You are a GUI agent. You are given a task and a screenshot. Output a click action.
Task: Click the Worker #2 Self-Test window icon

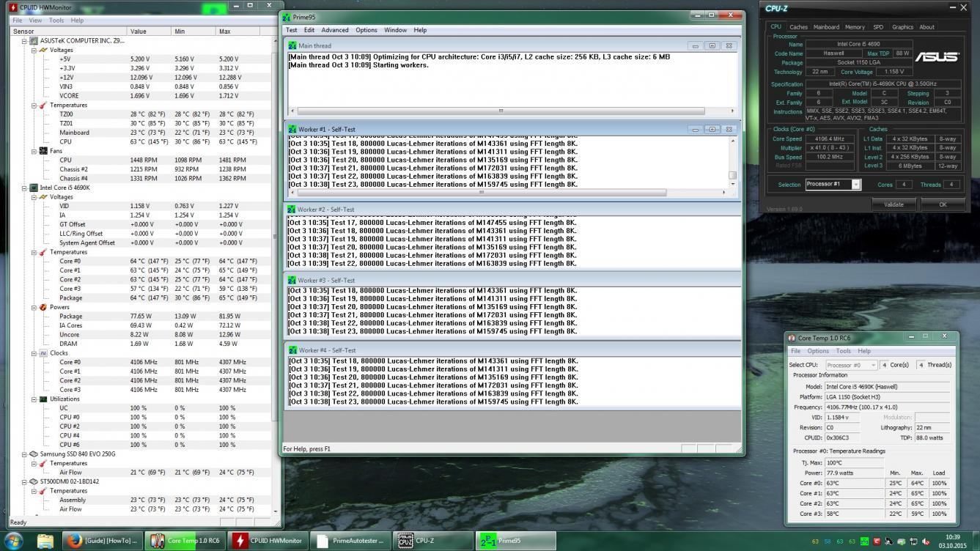tap(293, 210)
